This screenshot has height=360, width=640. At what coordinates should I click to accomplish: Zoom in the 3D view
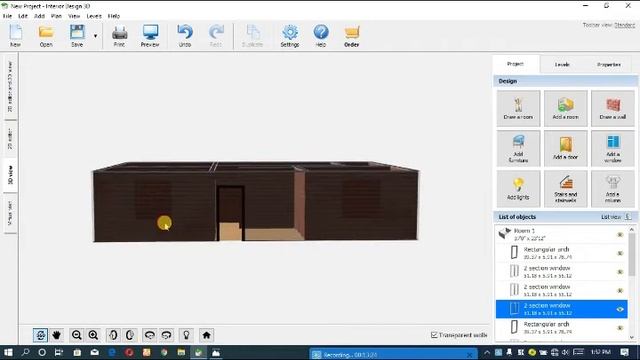(x=93, y=335)
